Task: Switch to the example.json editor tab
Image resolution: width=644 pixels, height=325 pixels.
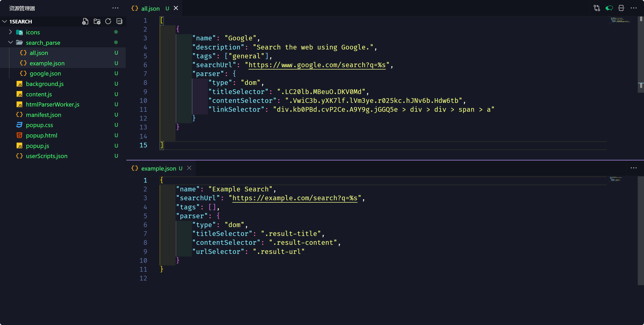Action: point(158,168)
